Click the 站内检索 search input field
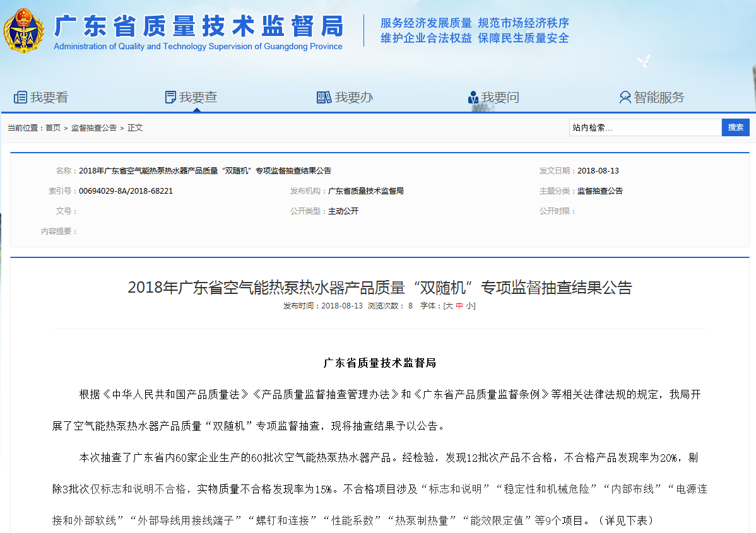756x533 pixels. click(x=645, y=127)
